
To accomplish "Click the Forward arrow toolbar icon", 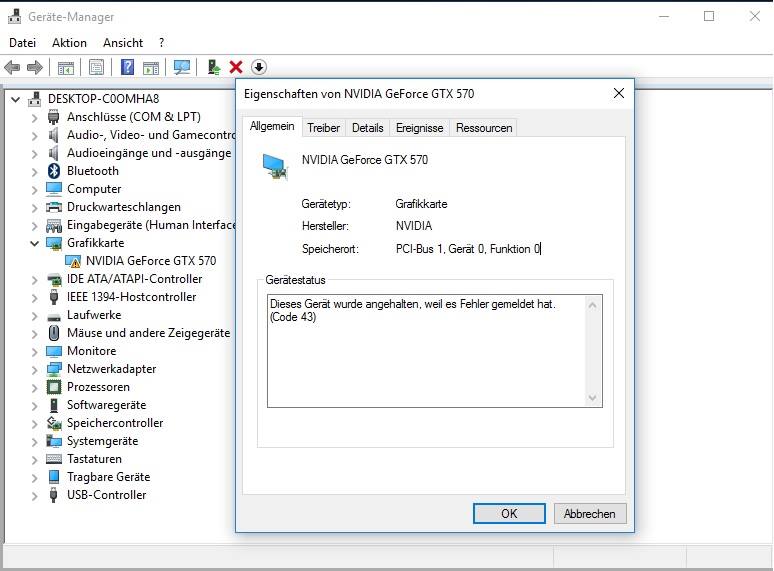I will [x=35, y=67].
